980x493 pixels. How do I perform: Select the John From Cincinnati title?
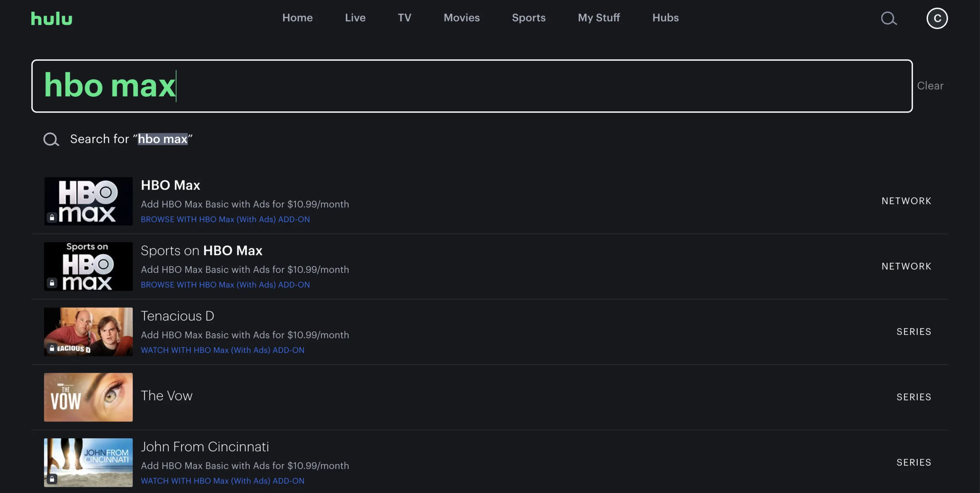(205, 447)
